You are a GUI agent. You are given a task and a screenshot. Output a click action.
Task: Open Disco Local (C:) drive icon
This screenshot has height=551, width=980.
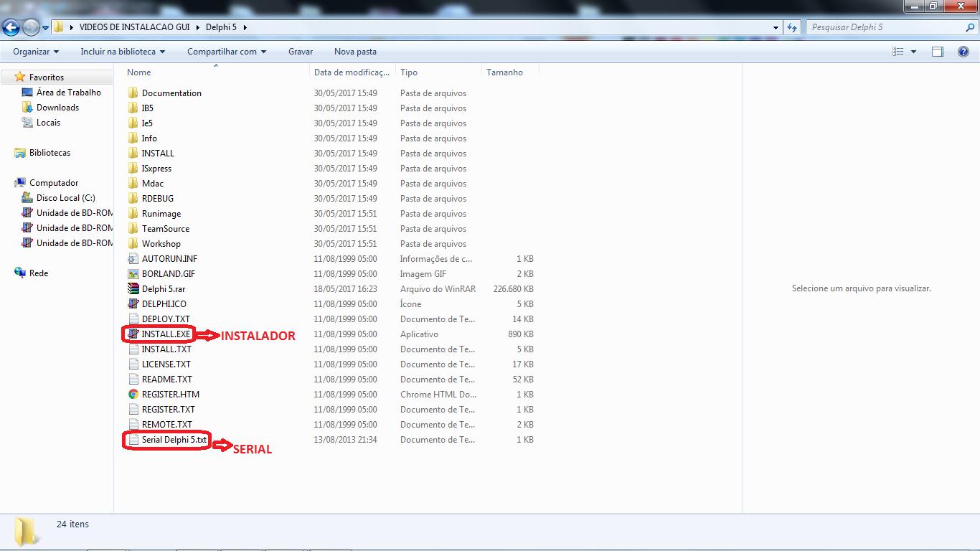(x=27, y=197)
